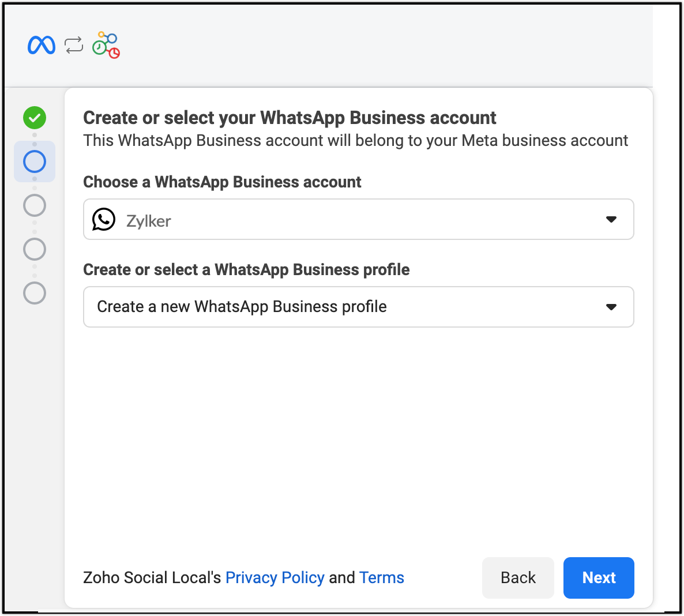
Task: Click the Zylker account name field
Action: [x=149, y=221]
